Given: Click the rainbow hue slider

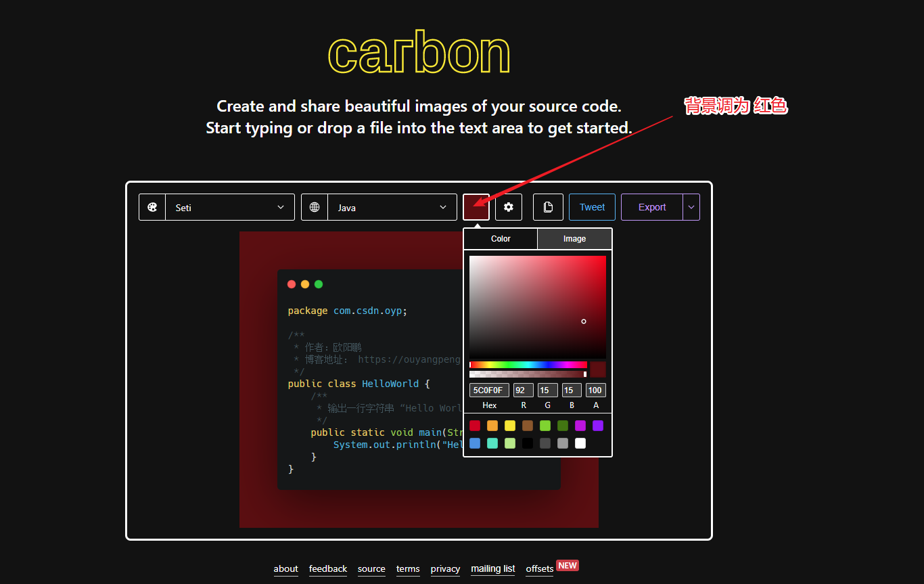Looking at the screenshot, I should coord(528,365).
